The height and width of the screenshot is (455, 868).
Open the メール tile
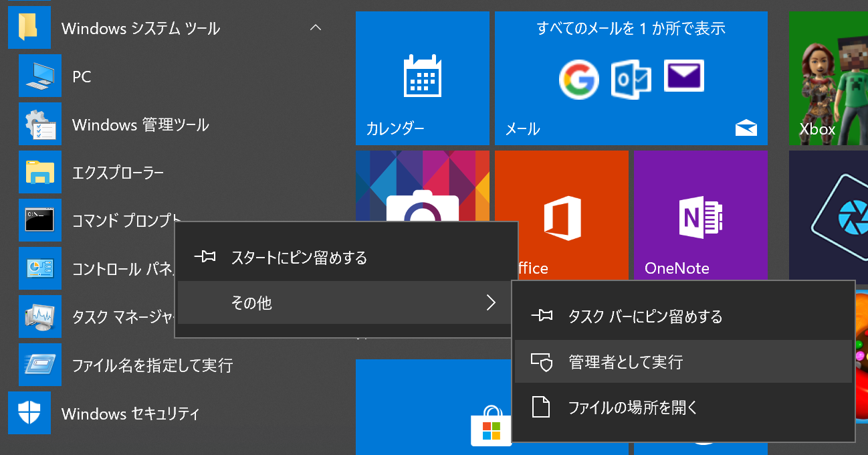(x=631, y=78)
